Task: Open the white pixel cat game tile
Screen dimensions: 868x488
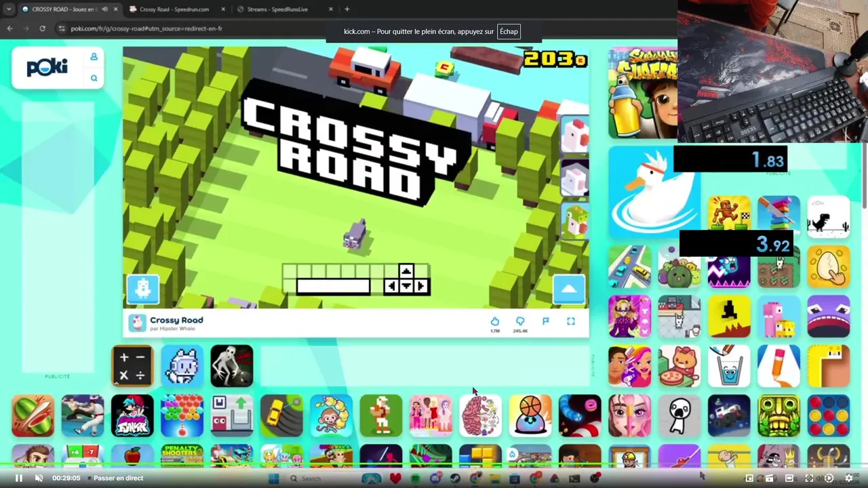Action: (182, 366)
